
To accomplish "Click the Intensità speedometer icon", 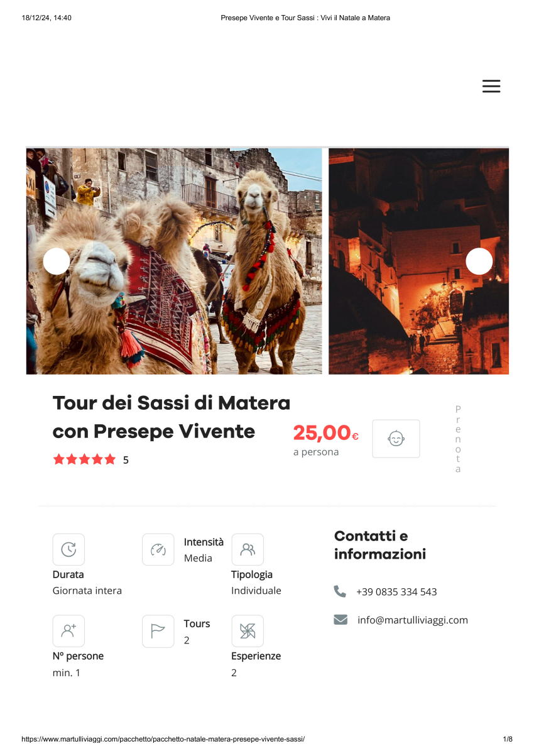I will tap(158, 549).
